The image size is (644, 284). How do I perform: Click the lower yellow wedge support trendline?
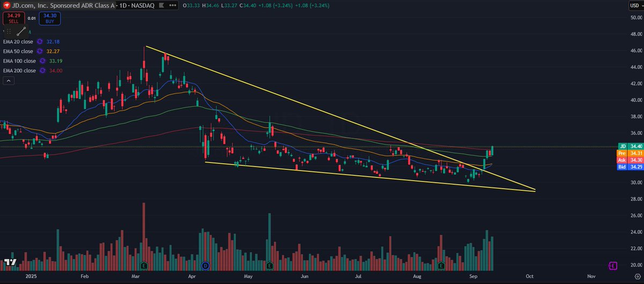[x=370, y=177]
